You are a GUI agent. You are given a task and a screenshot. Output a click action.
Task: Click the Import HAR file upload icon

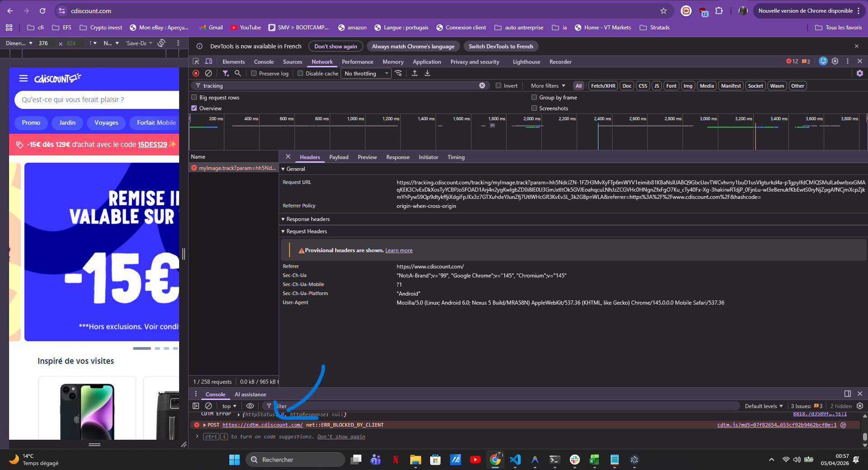coord(415,73)
